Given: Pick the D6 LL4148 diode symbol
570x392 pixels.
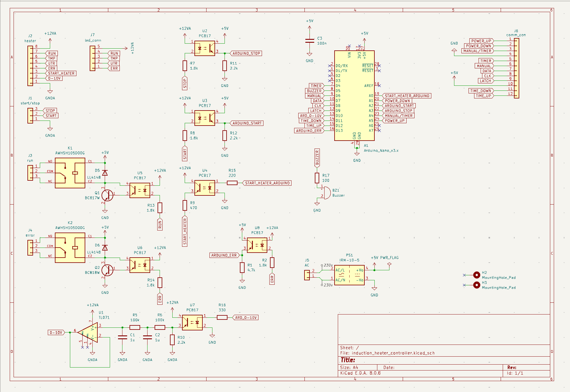Looking at the screenshot, I should click(x=105, y=248).
